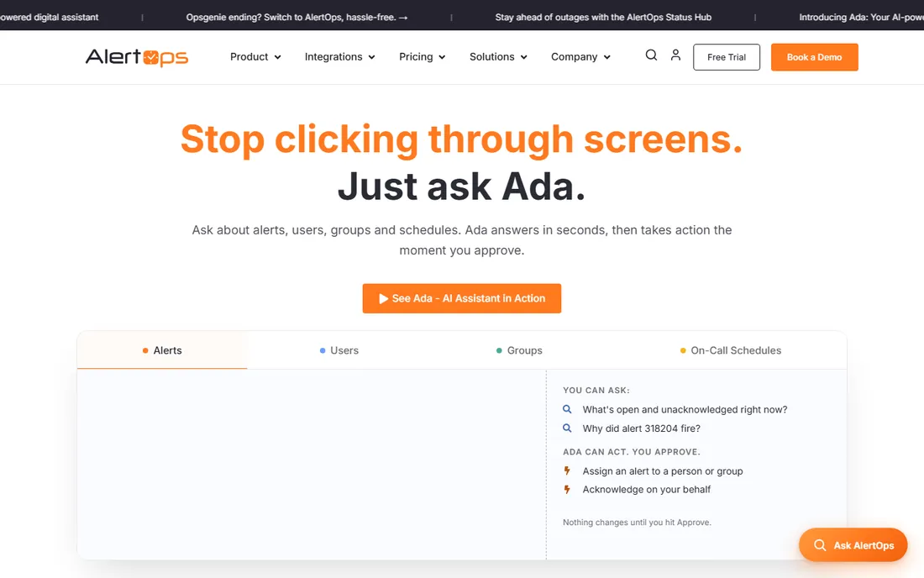Screen dimensions: 924x578
Task: Click lightning icon beside "Acknowledge on your behalf"
Action: (x=567, y=490)
